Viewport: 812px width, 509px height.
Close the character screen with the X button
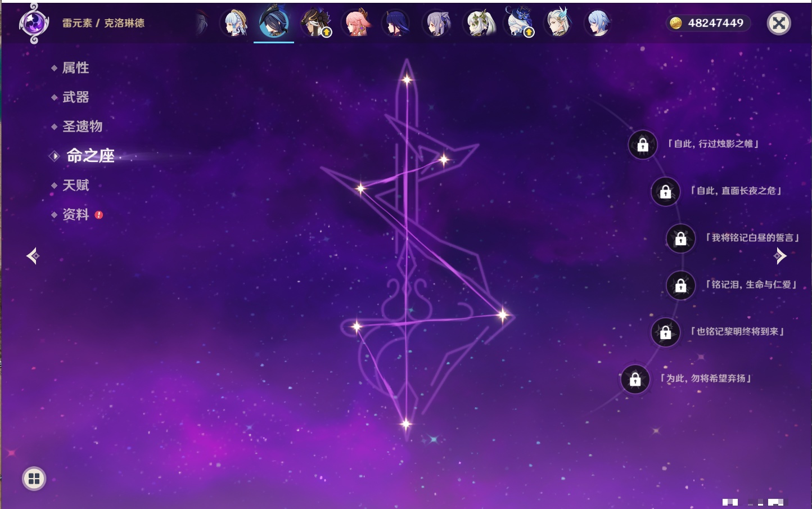tap(779, 23)
